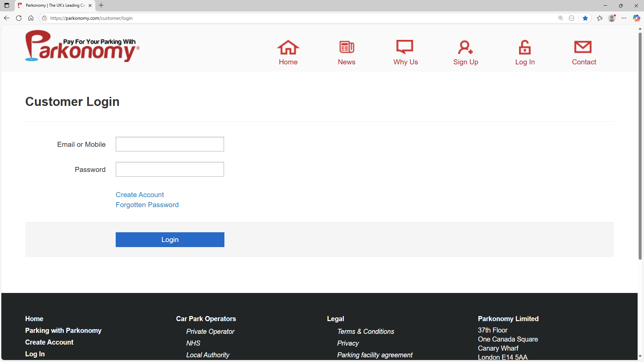This screenshot has width=644, height=362.
Task: Go back with the browser back arrow
Action: coord(7,18)
